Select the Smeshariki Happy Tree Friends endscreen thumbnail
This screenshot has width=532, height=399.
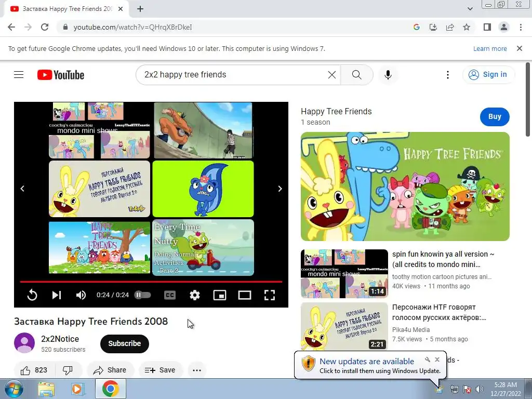point(99,247)
